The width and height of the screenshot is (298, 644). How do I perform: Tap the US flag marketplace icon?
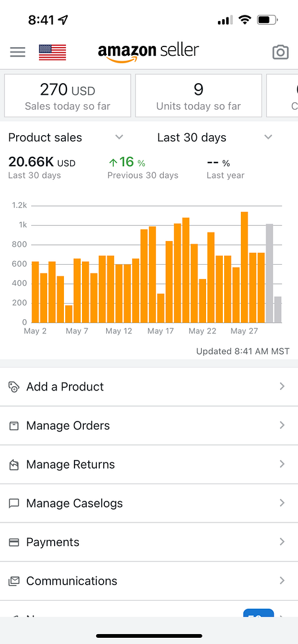[x=52, y=52]
